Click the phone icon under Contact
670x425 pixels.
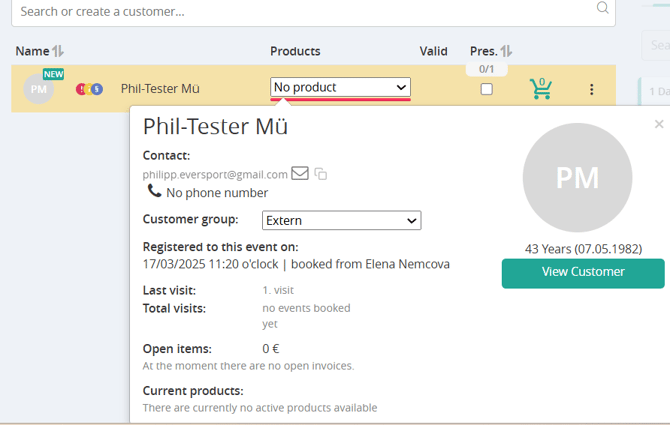[154, 191]
